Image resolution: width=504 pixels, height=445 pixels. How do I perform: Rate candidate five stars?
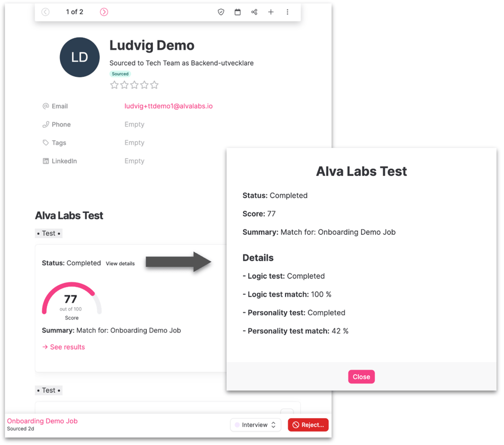pos(155,85)
